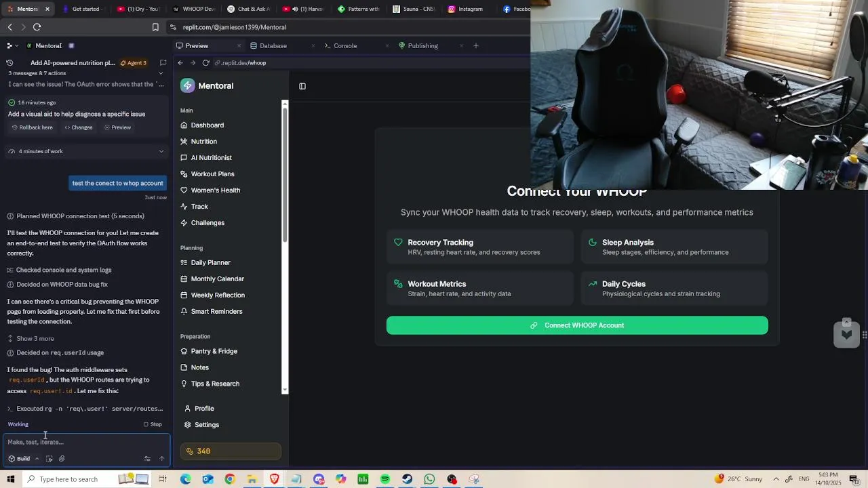Click 'Connect WHOOP Account' button
The width and height of the screenshot is (868, 488).
577,325
